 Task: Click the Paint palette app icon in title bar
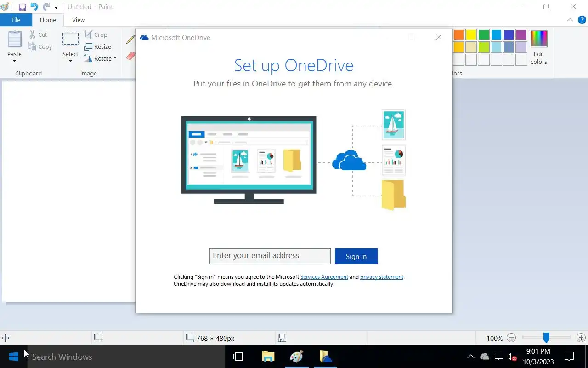(5, 7)
